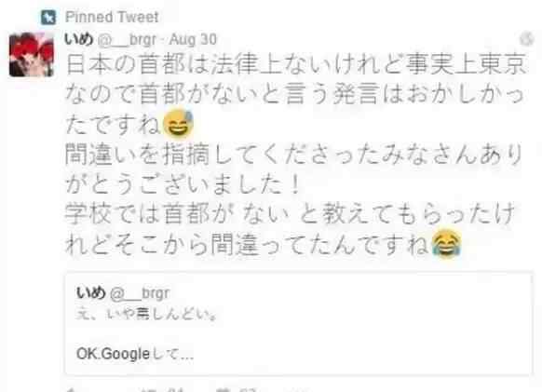The height and width of the screenshot is (392, 542).
Task: Click the retweet icon below the tweet
Action: [x=147, y=389]
